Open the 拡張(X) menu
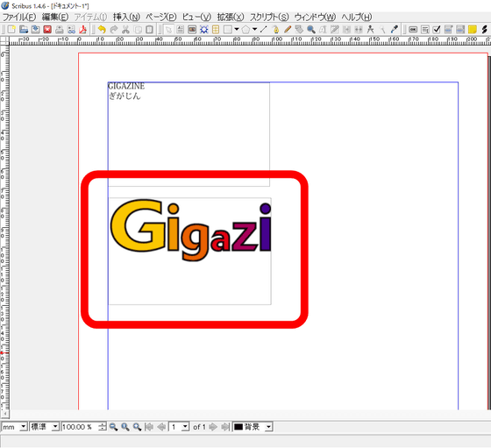This screenshot has width=491, height=448. [x=231, y=17]
